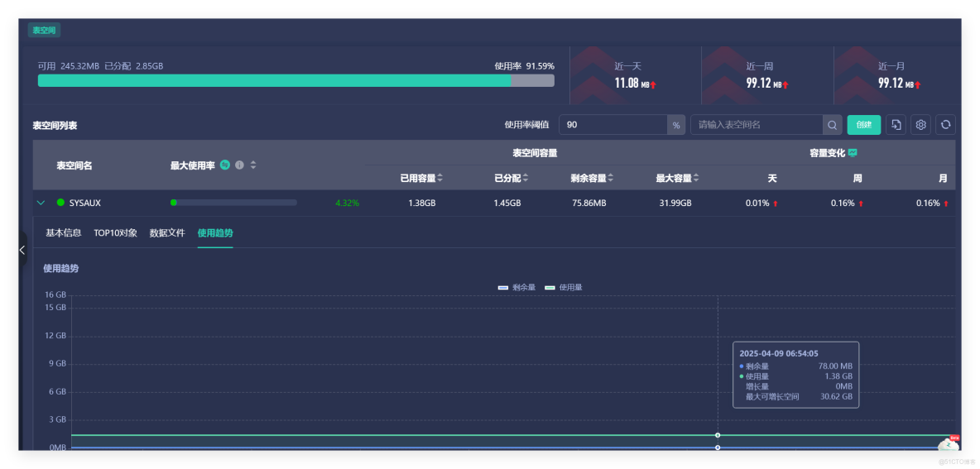The width and height of the screenshot is (980, 469).
Task: Click the 4.32% usage value
Action: click(x=347, y=203)
